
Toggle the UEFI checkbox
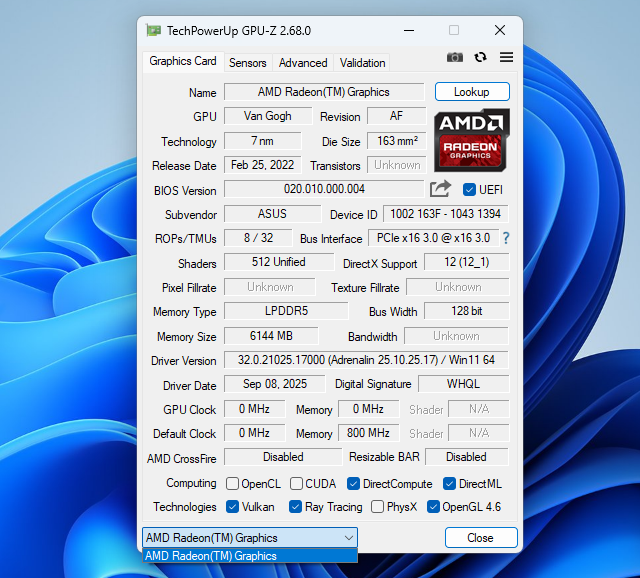tap(470, 190)
